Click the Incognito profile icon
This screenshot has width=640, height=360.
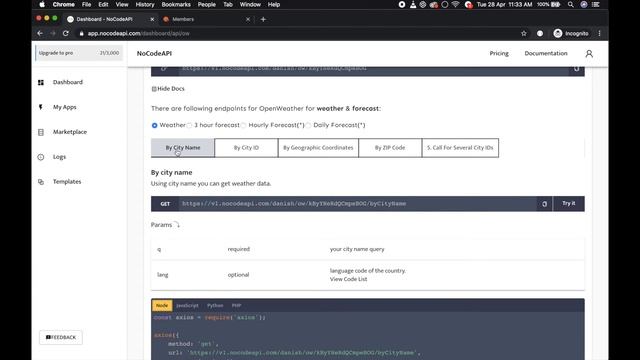558,33
